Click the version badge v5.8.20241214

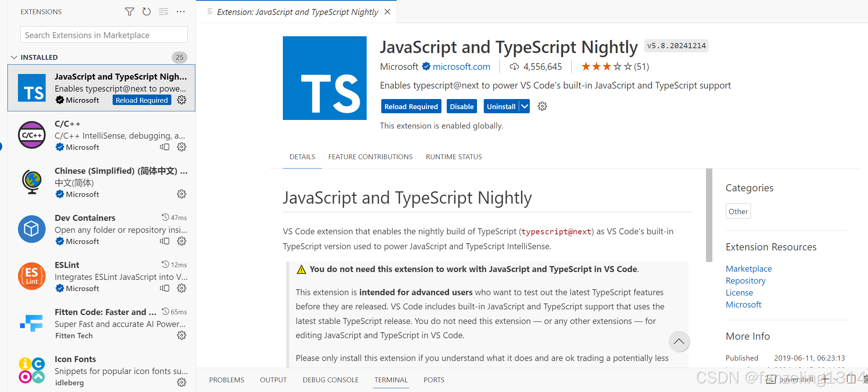coord(676,46)
